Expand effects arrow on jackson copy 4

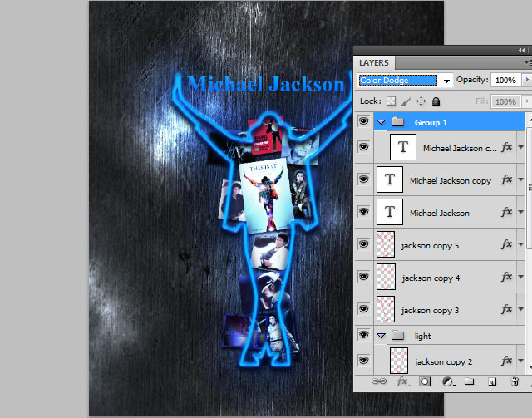tap(521, 277)
